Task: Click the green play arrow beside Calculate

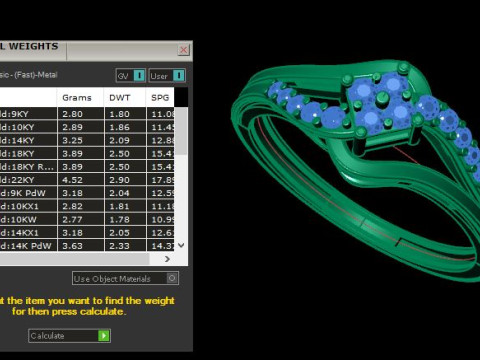Action: pyautogui.click(x=104, y=335)
